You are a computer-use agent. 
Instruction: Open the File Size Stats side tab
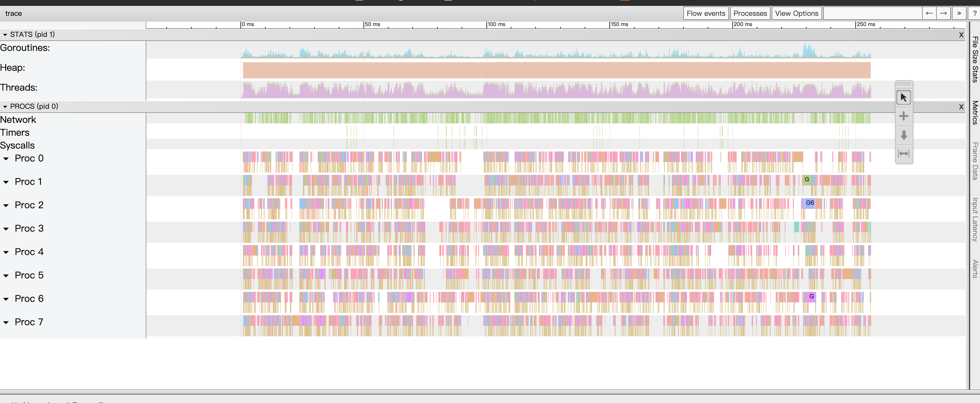[x=975, y=59]
